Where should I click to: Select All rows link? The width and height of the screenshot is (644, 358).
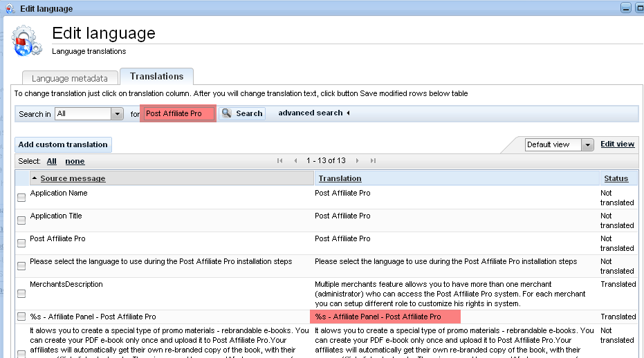click(x=51, y=161)
